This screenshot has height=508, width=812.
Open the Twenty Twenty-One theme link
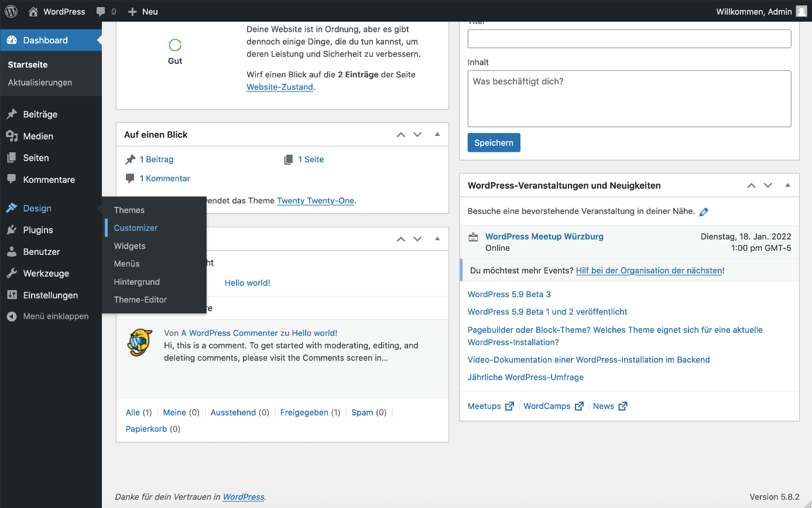[x=316, y=201]
